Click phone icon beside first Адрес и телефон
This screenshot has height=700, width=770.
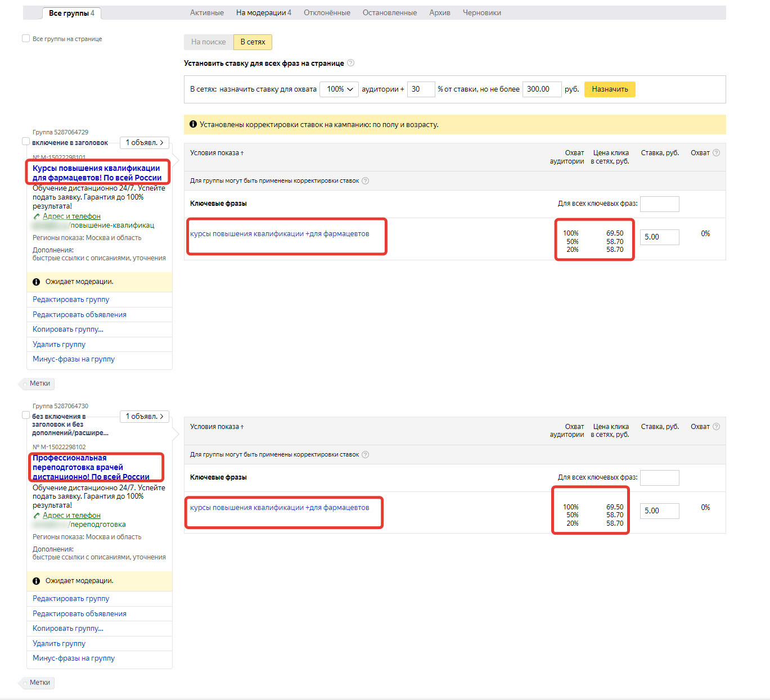tap(37, 216)
